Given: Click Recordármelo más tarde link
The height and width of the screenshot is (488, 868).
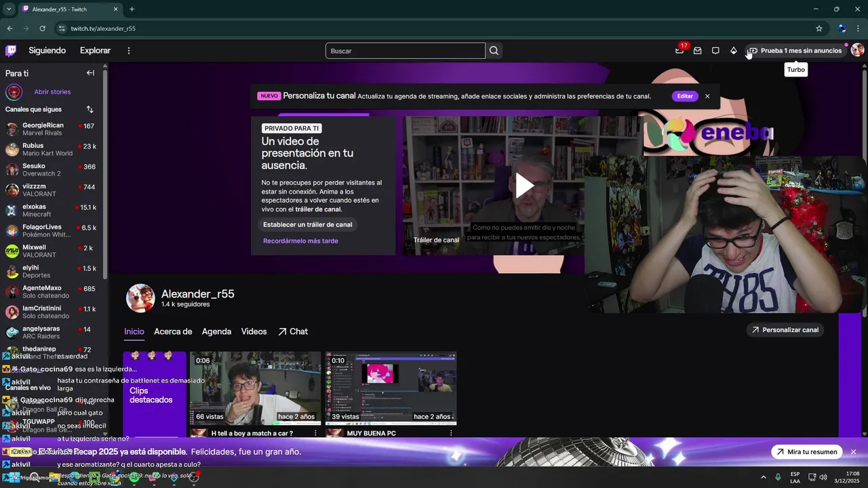Looking at the screenshot, I should 300,241.
